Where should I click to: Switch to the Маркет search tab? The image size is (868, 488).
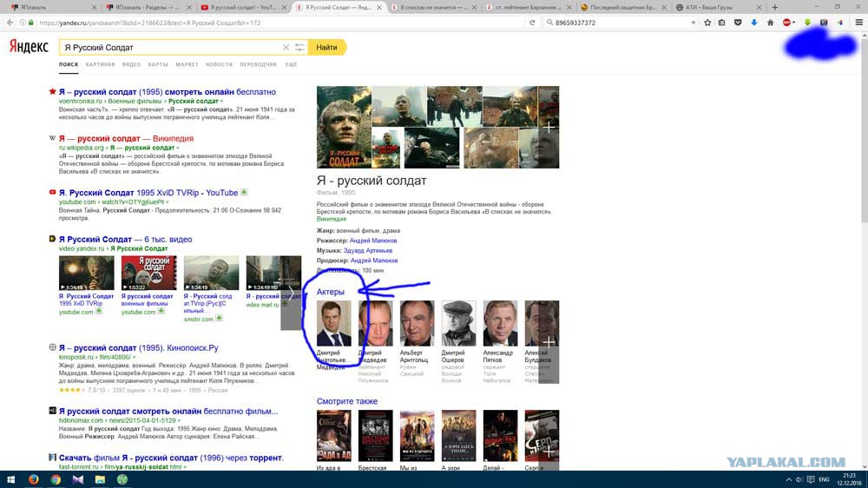pos(187,65)
